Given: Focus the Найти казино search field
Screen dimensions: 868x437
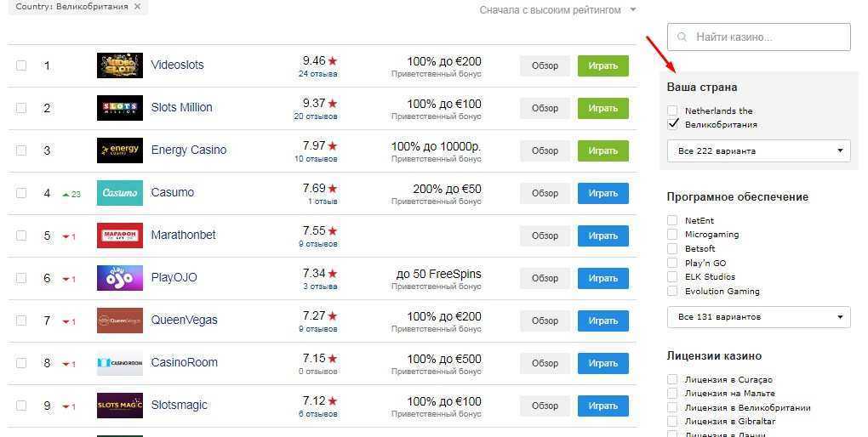Looking at the screenshot, I should coord(758,37).
